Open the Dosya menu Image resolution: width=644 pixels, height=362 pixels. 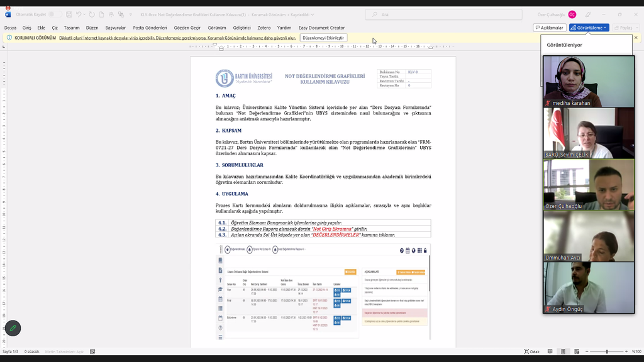[x=10, y=28]
